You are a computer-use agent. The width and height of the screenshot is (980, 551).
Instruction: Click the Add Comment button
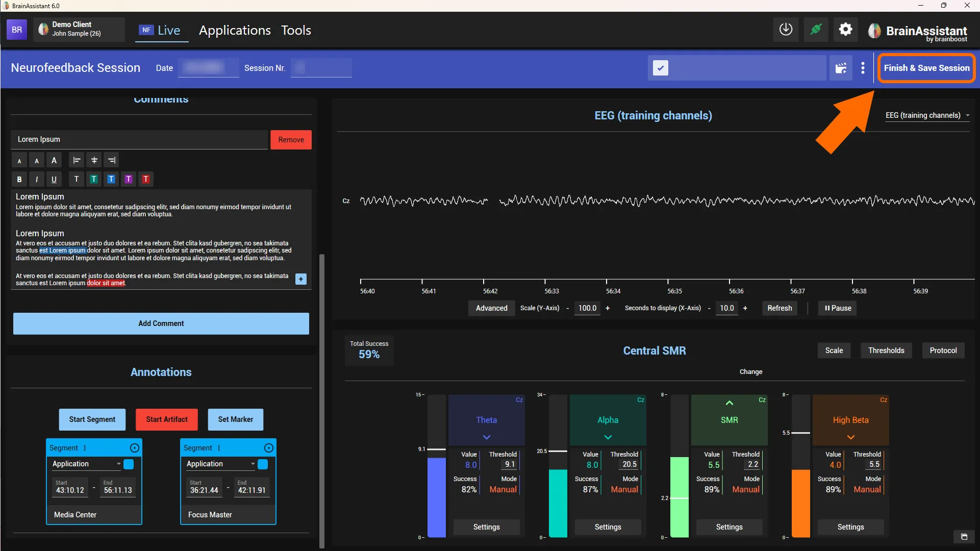coord(161,323)
